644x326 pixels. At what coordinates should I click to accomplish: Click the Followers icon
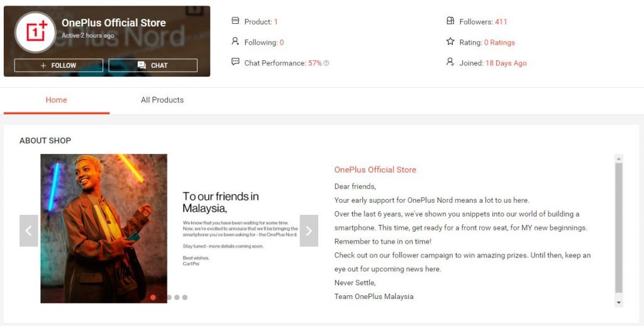(x=450, y=21)
